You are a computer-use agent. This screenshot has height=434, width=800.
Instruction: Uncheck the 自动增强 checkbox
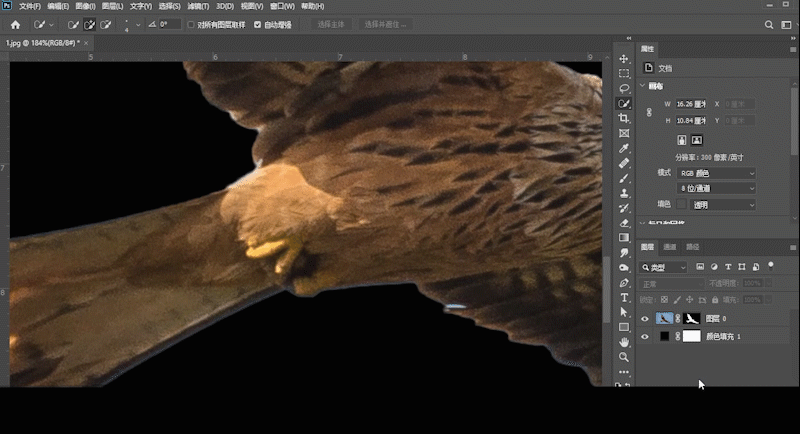point(258,24)
